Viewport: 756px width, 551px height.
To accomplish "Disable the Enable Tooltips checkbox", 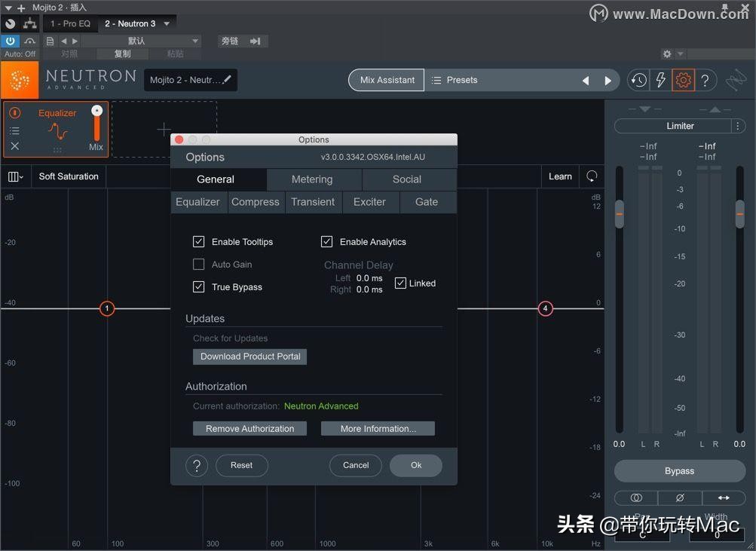I will [x=198, y=241].
